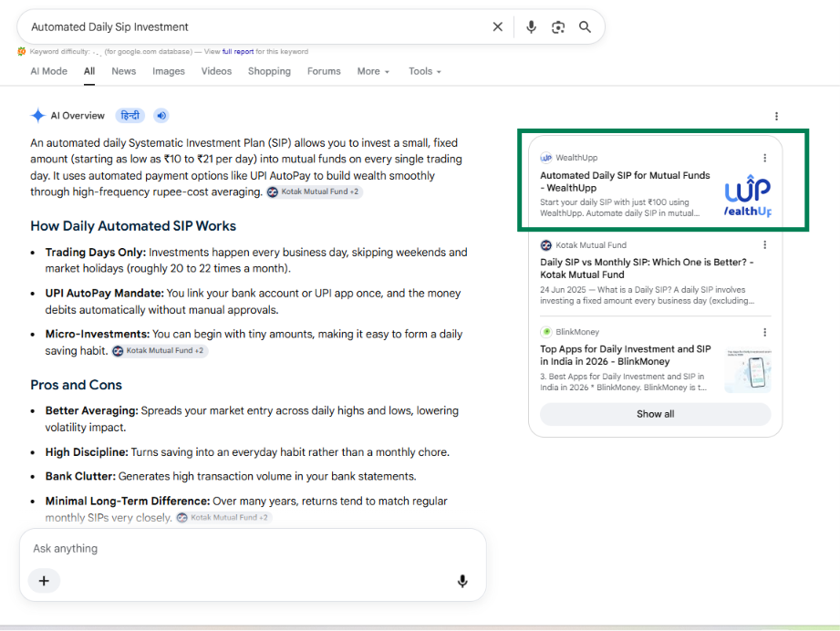Click into the main search query field
Screen dimensions: 840x631
point(257,26)
